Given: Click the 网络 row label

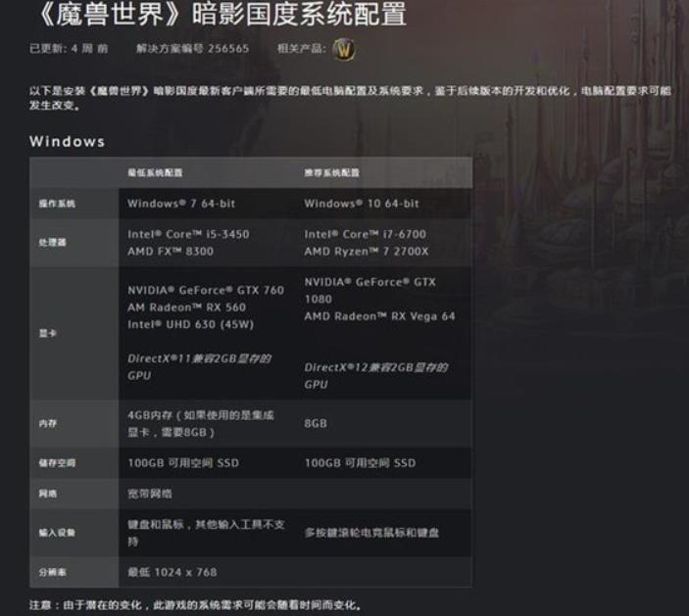Looking at the screenshot, I should point(48,494).
